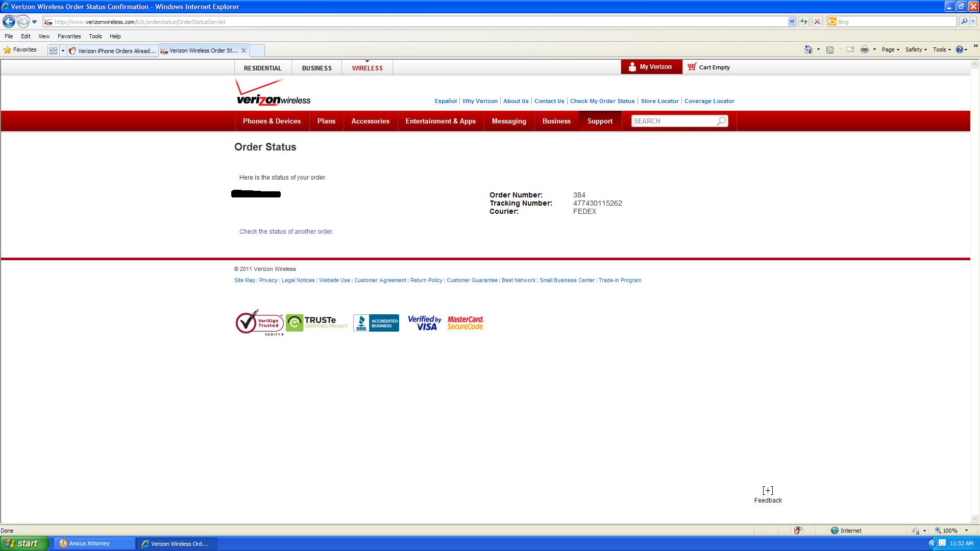Open the Tools menu in menu bar
The width and height of the screenshot is (980, 551).
95,36
